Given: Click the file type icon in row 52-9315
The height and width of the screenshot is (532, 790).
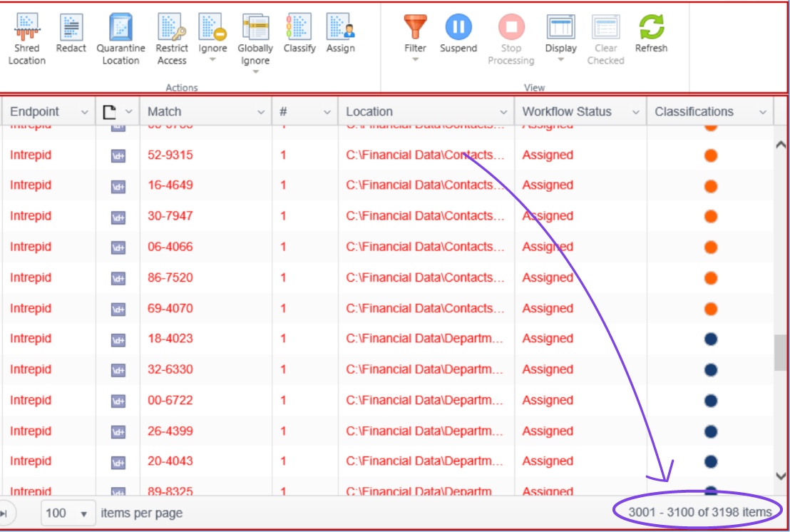Looking at the screenshot, I should pos(118,155).
